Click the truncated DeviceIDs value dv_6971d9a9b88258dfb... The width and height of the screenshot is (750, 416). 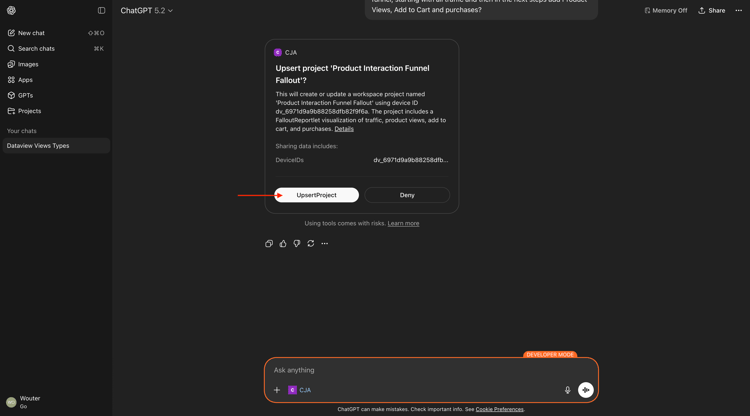[411, 160]
